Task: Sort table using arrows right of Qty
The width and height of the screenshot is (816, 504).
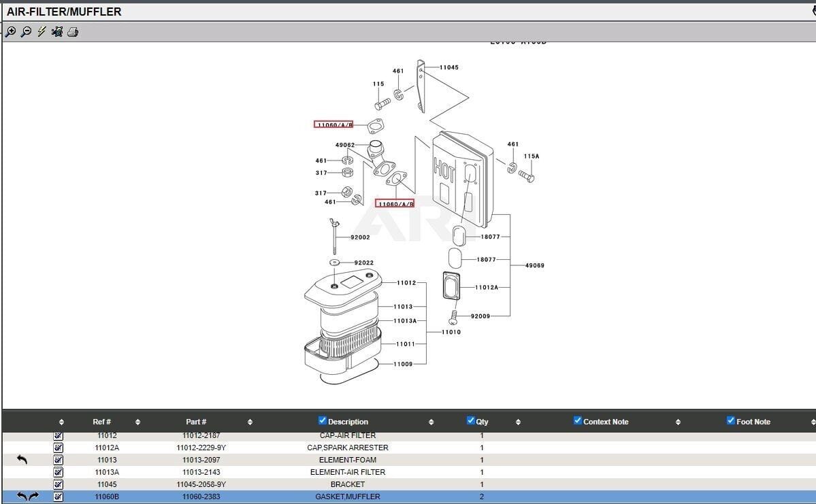Action: 518,422
